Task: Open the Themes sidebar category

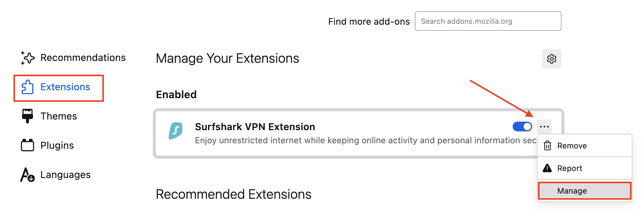Action: pos(59,116)
